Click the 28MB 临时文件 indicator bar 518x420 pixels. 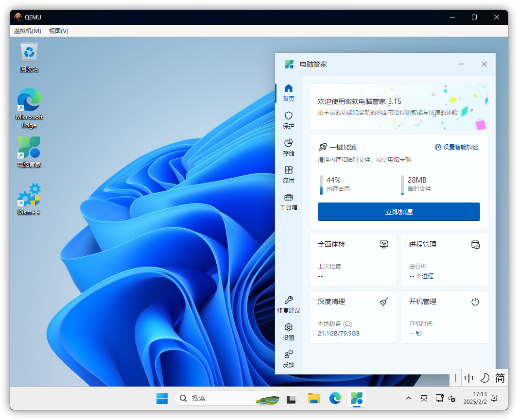click(x=402, y=185)
